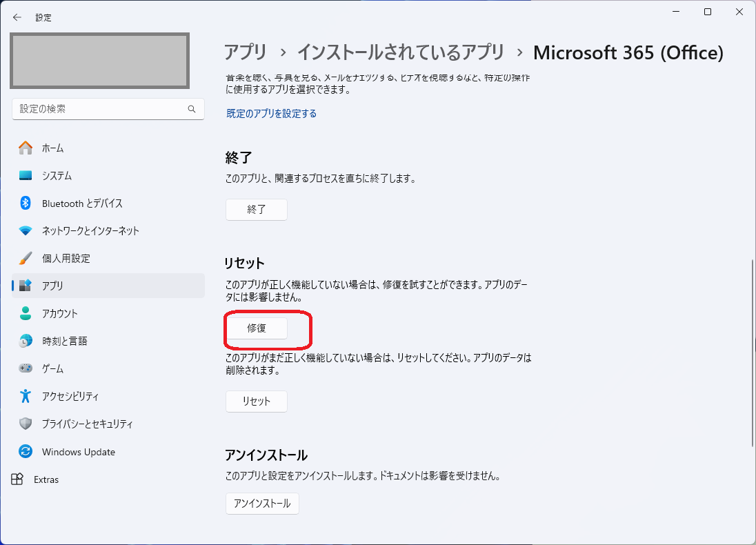Close the settings window
756x545 pixels.
[x=739, y=12]
